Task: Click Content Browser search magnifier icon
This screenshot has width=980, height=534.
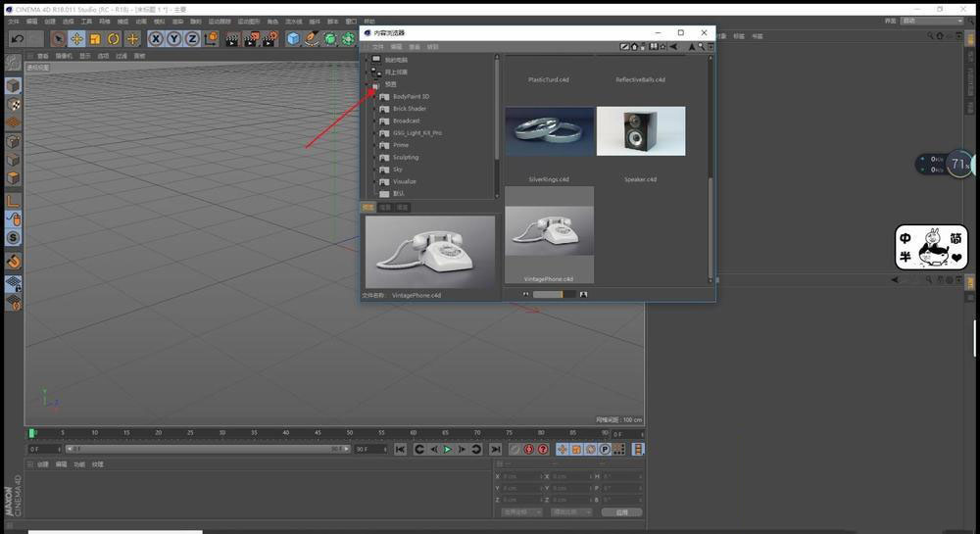Action: 702,47
